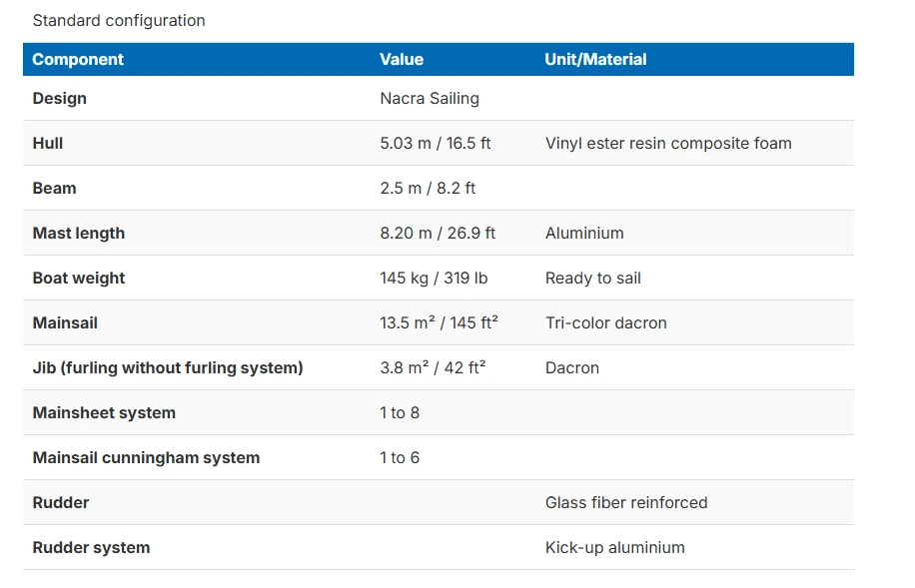The width and height of the screenshot is (915, 588).
Task: Select the Ready to sail cell
Action: tap(593, 279)
